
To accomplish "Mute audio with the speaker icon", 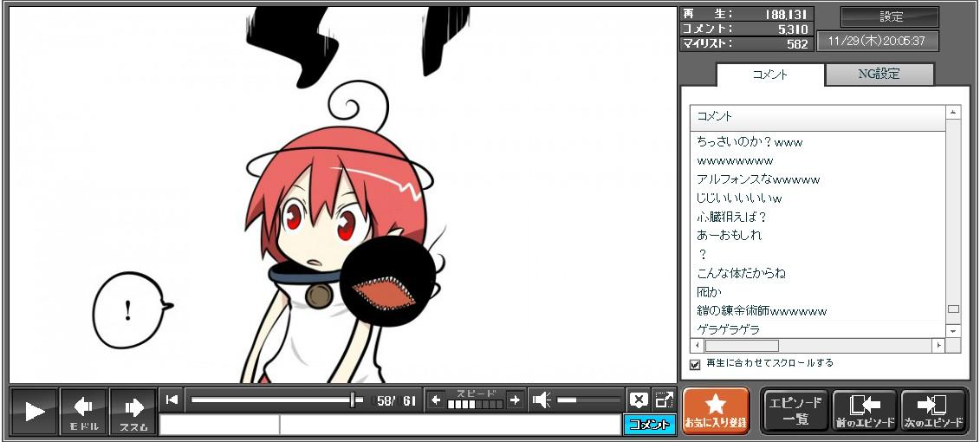I will [x=542, y=400].
